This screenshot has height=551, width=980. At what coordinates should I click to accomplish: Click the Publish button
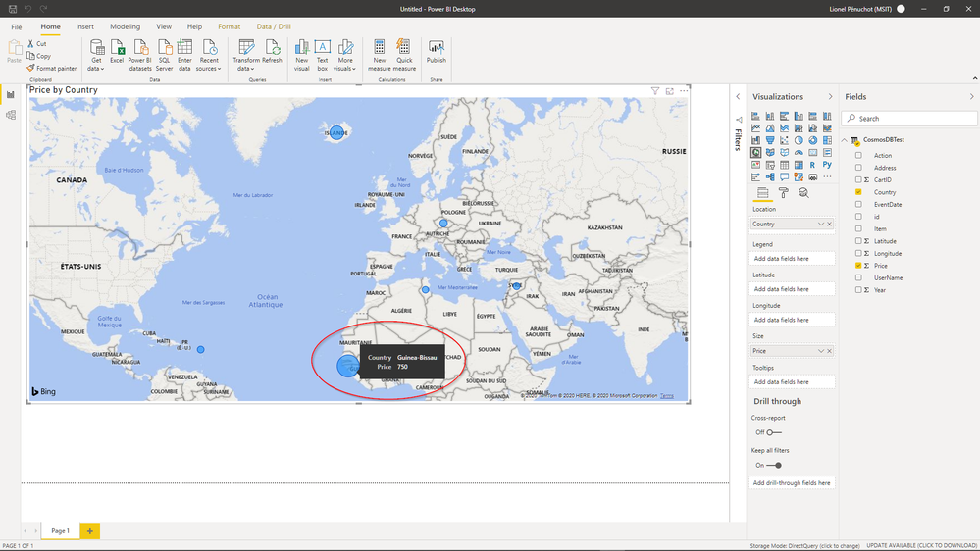437,52
